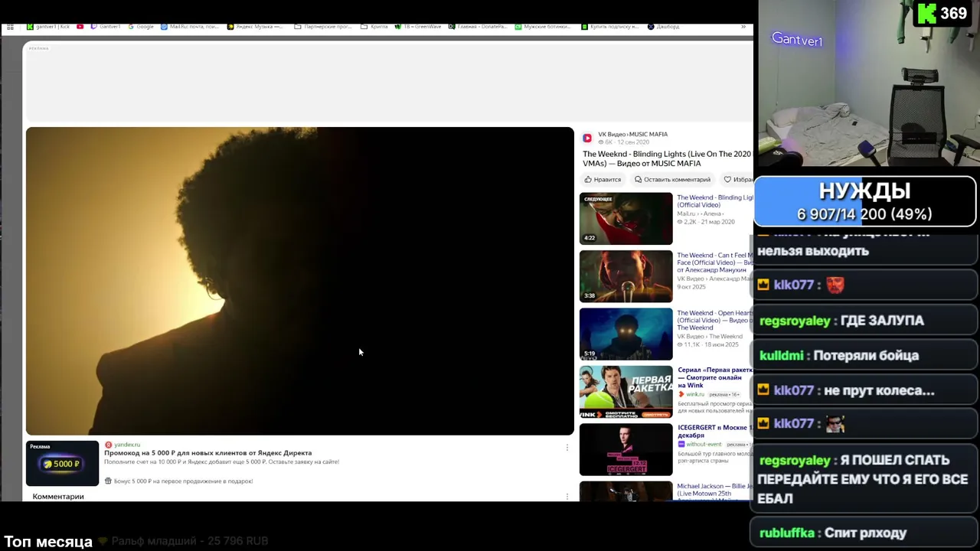
Task: Click the main Weeknd video player
Action: click(x=299, y=281)
